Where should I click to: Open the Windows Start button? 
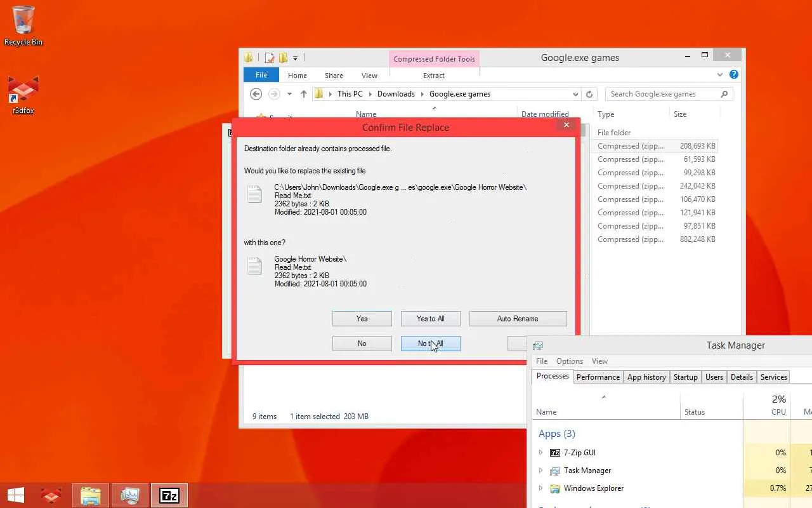click(x=15, y=495)
